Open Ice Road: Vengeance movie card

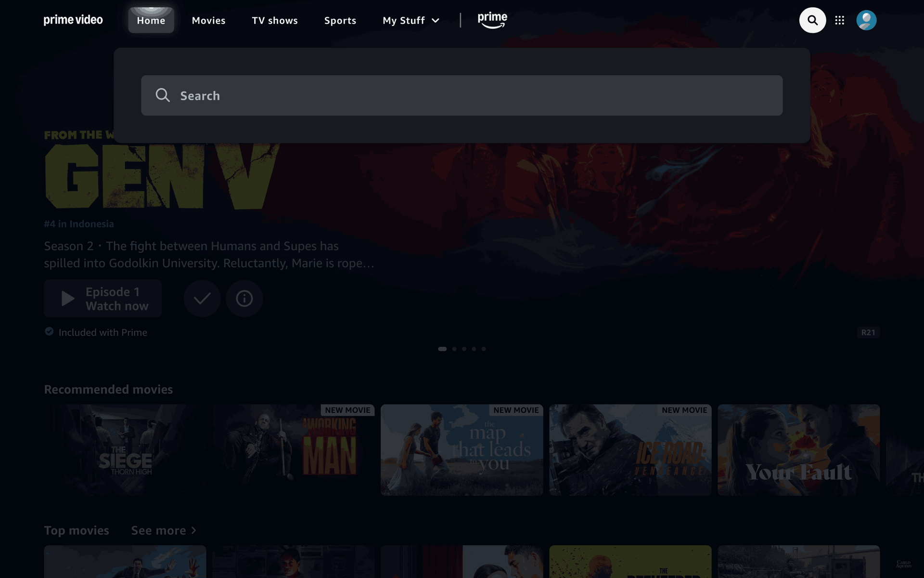tap(630, 450)
